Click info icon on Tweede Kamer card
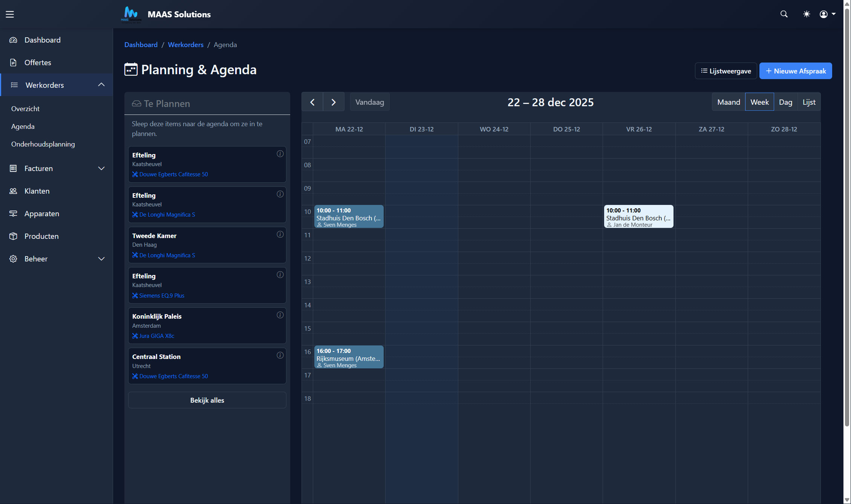This screenshot has height=504, width=851. tap(280, 234)
